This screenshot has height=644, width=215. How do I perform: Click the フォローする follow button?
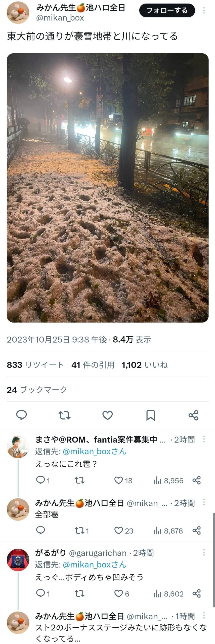pyautogui.click(x=167, y=10)
